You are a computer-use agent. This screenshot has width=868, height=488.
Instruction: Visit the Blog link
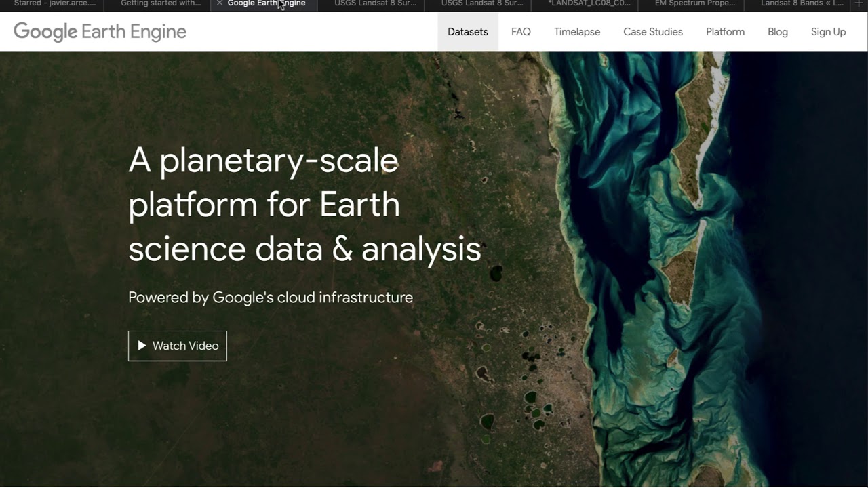point(778,32)
